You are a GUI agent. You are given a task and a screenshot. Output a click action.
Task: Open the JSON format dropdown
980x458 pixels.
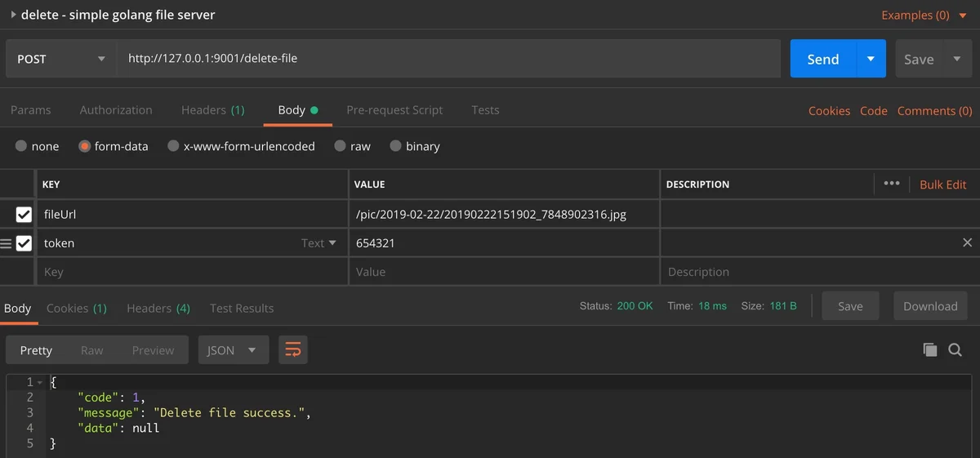click(x=232, y=350)
